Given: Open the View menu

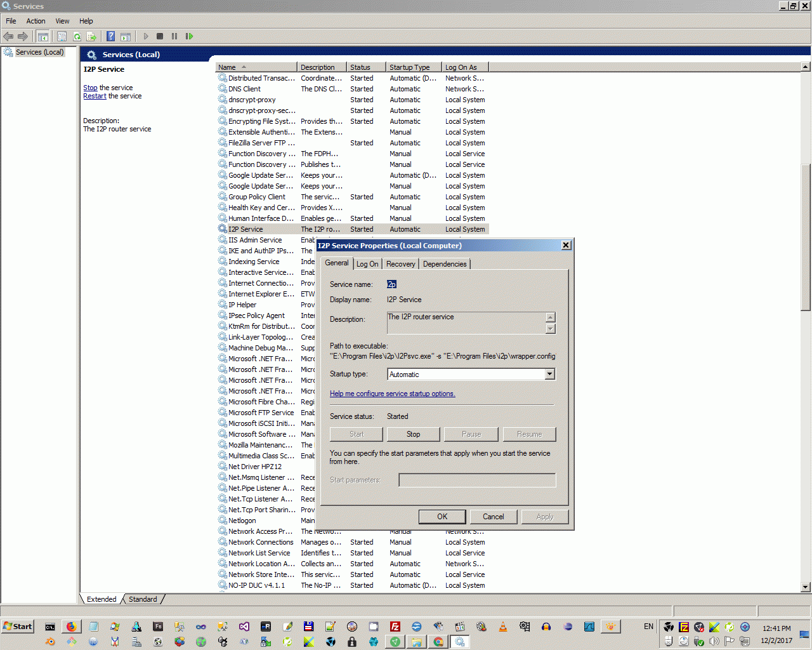Looking at the screenshot, I should (62, 21).
